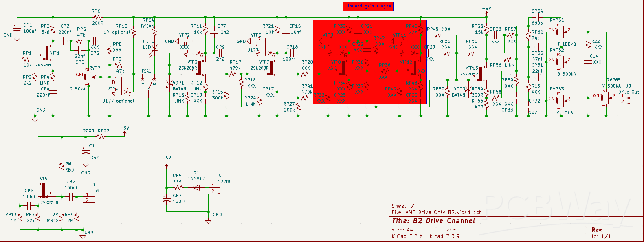Viewport: 644px width, 242px height.
Task: Select the VTP1 transistor reference
Action: pyautogui.click(x=55, y=53)
